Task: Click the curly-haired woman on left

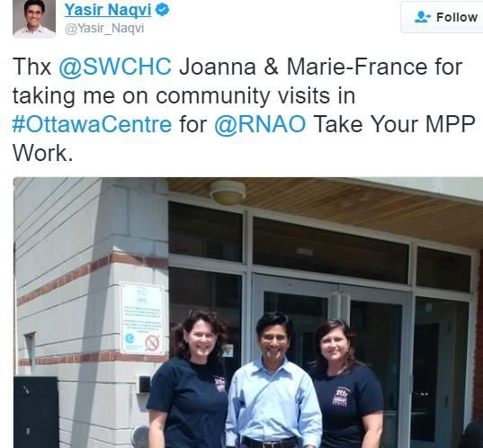Action: tap(190, 380)
